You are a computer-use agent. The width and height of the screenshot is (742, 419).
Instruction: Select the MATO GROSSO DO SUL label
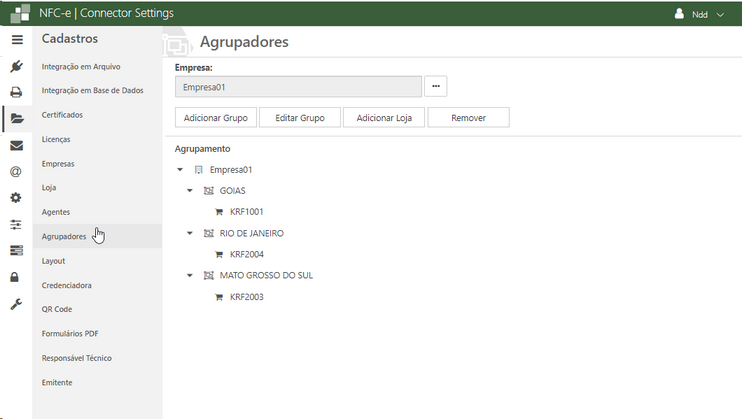coord(266,276)
